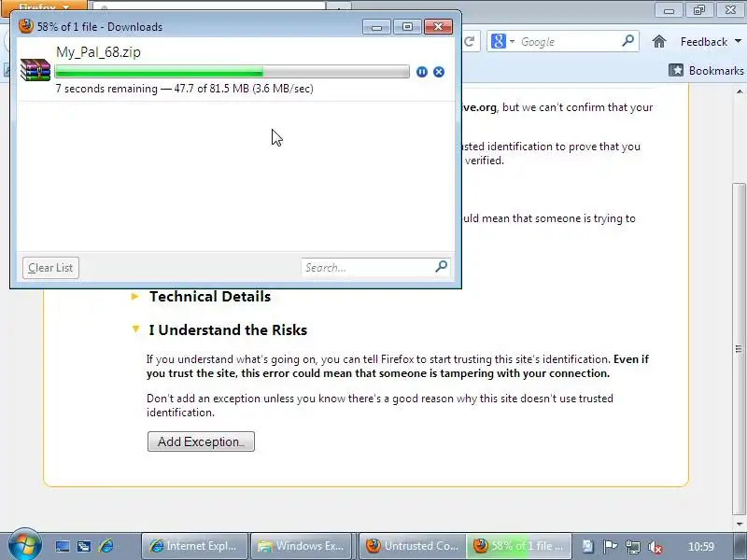Cancel the My_Pal_68.zip download
Image resolution: width=747 pixels, height=560 pixels.
click(439, 72)
